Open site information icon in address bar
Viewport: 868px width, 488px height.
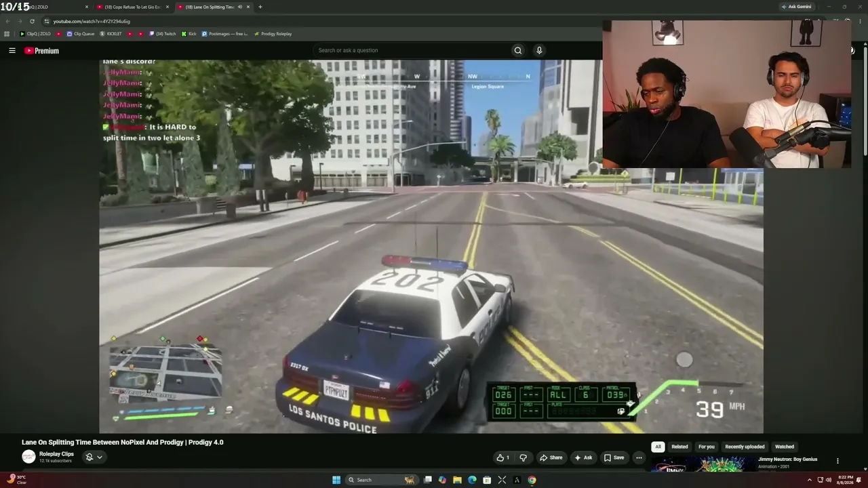[x=46, y=21]
